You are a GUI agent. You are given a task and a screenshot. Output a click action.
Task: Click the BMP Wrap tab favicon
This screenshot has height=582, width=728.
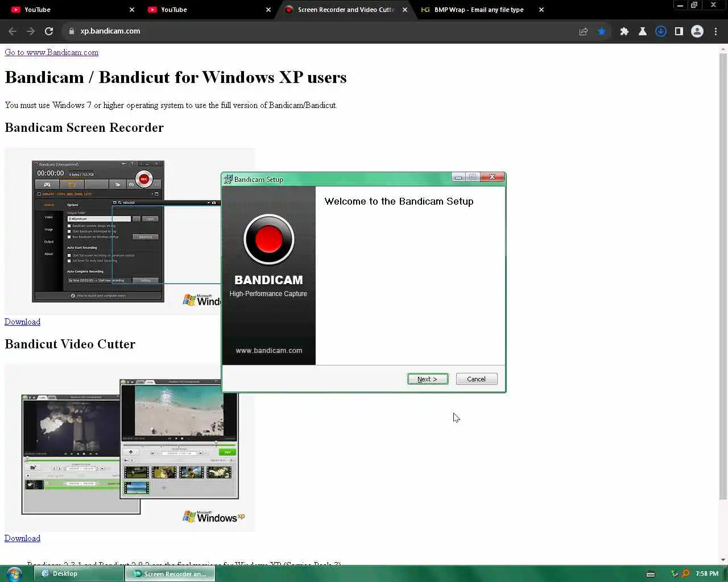425,10
